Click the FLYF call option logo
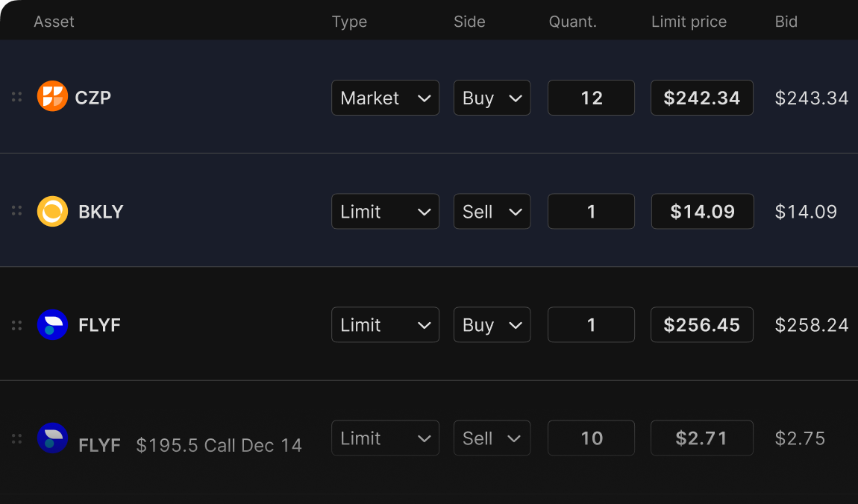The image size is (858, 504). [52, 438]
